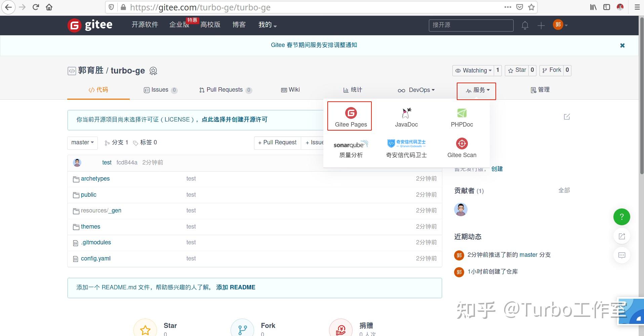Open 我的 dropdown in top nav
Screen dimensions: 644x336
coord(268,25)
